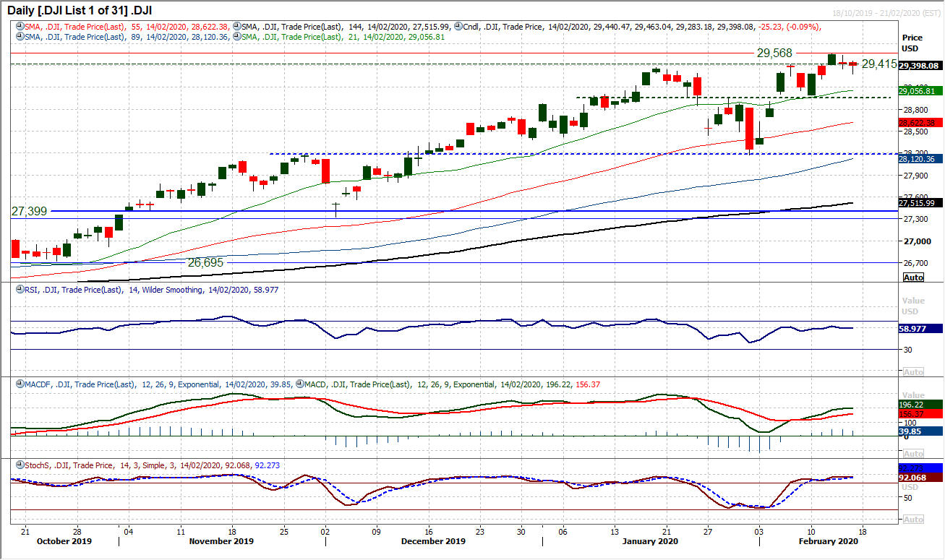945x560 pixels.
Task: Click the 27,399 support level label
Action: point(29,210)
